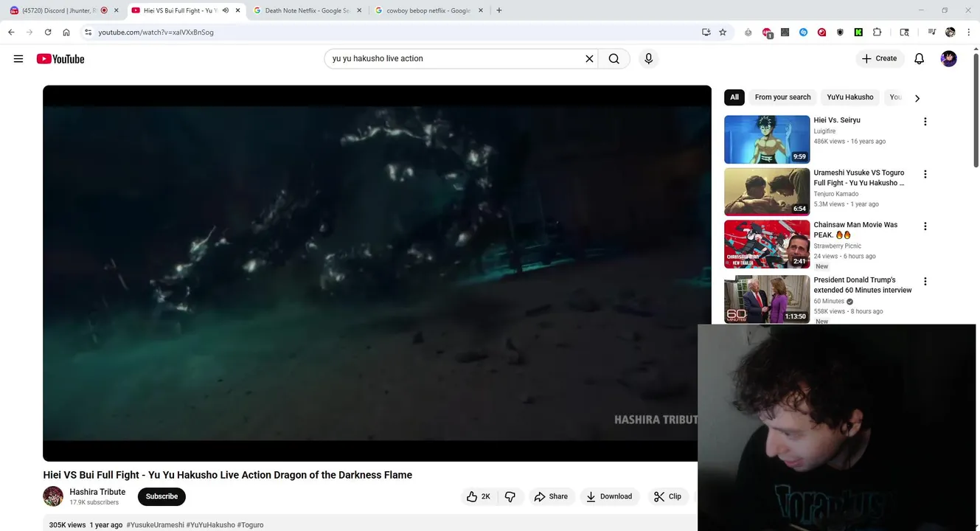
Task: Go back to previous page
Action: click(x=11, y=32)
